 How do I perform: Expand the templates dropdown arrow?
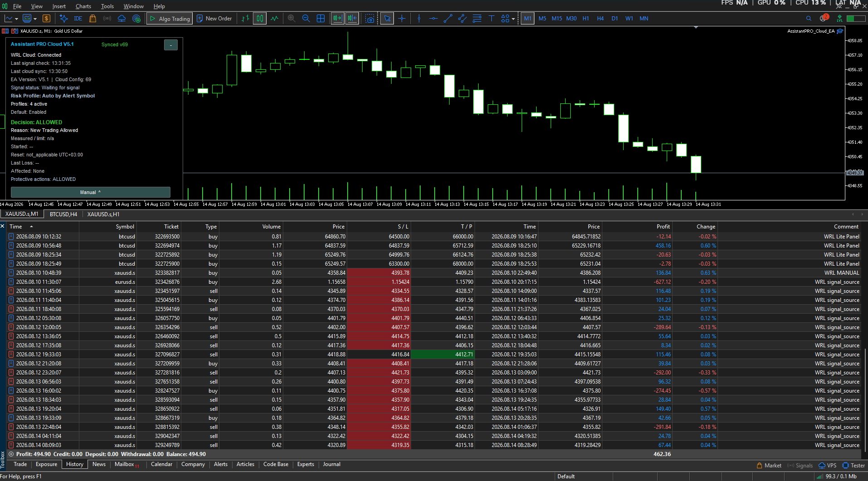tap(35, 19)
